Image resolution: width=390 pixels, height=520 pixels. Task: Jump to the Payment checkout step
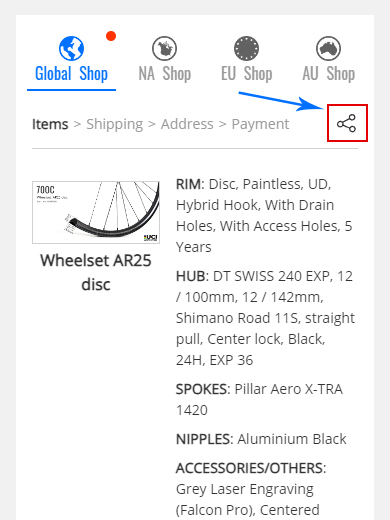(x=260, y=124)
